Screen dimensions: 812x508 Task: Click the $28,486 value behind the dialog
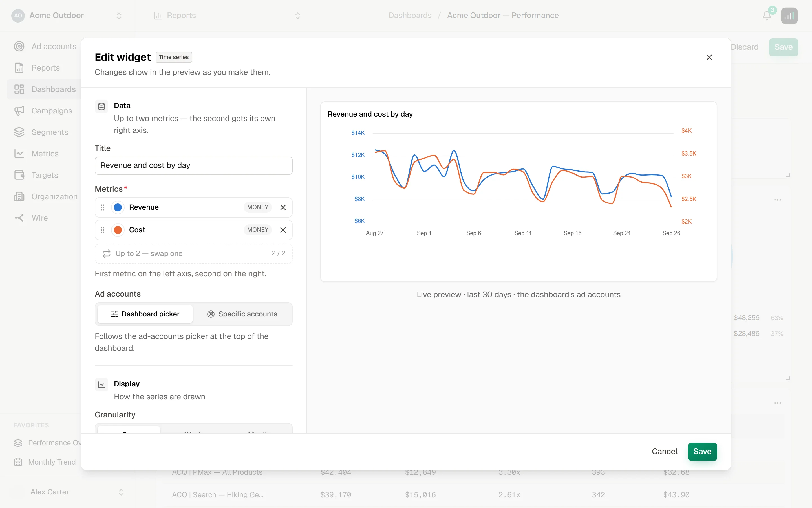point(746,334)
